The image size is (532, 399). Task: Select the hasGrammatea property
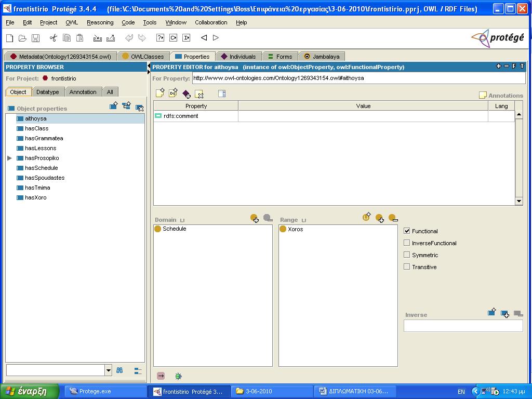pos(44,138)
